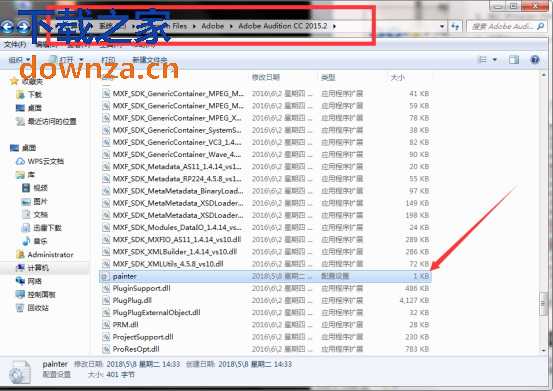553x391 pixels.
Task: Click the Print toolbar button
Action: (x=108, y=60)
